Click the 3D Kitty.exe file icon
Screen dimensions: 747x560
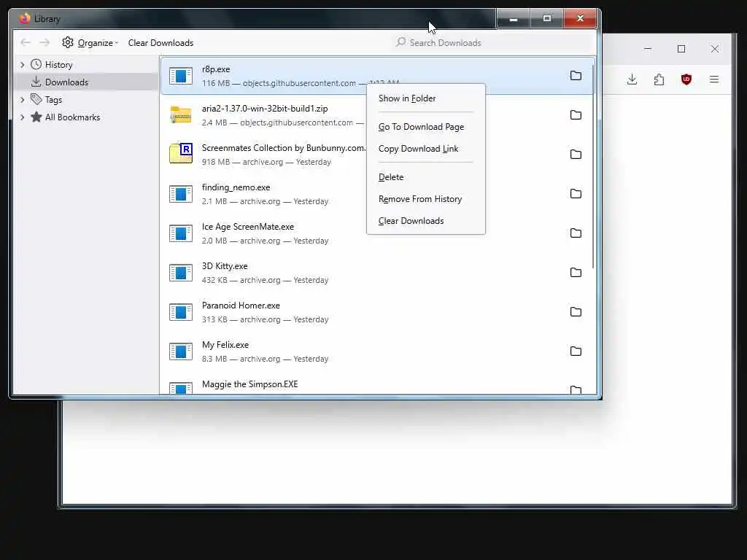181,273
